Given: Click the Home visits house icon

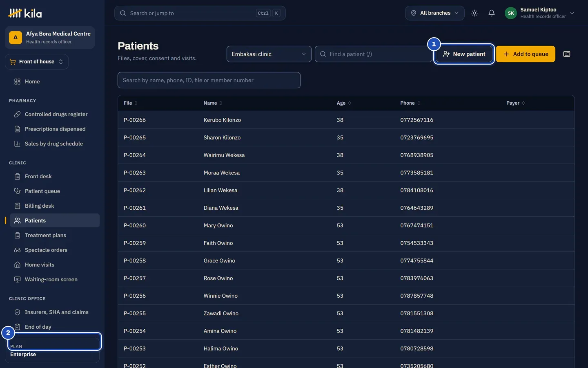Looking at the screenshot, I should point(17,265).
